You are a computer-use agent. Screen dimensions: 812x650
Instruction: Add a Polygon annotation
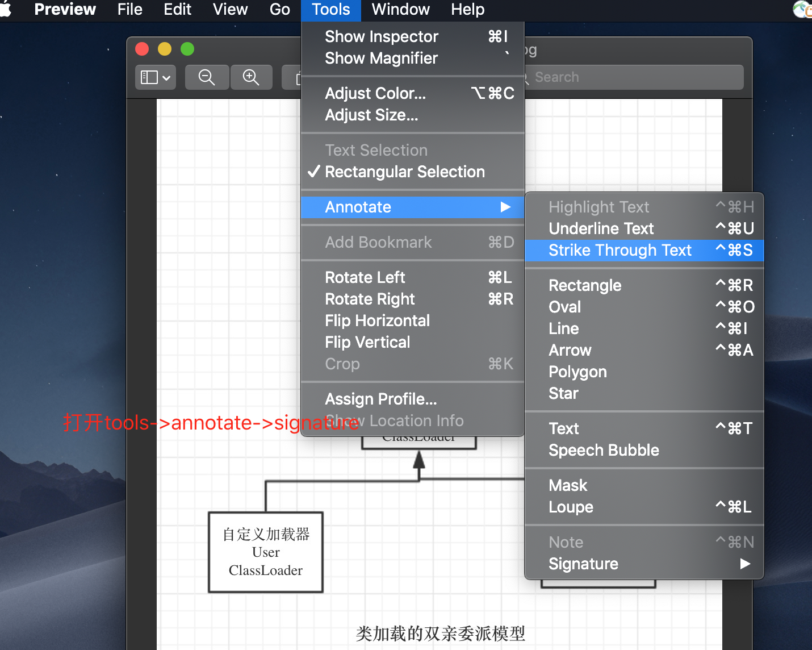[644, 372]
